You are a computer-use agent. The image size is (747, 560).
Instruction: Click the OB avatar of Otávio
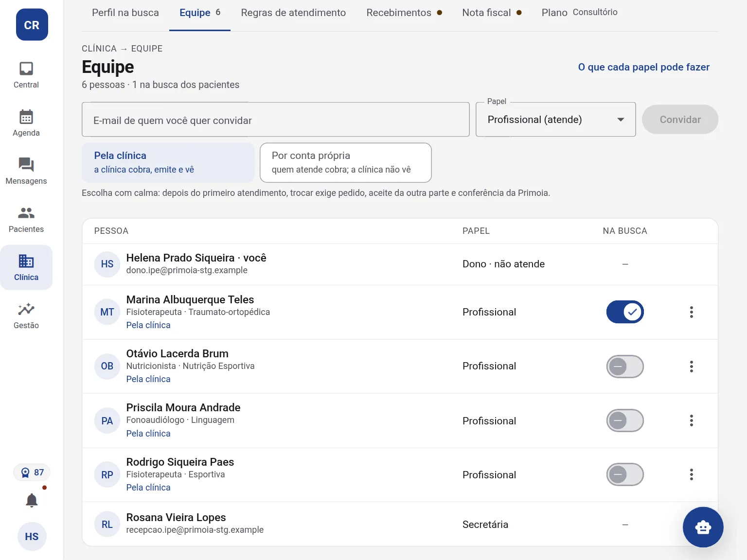coord(107,366)
